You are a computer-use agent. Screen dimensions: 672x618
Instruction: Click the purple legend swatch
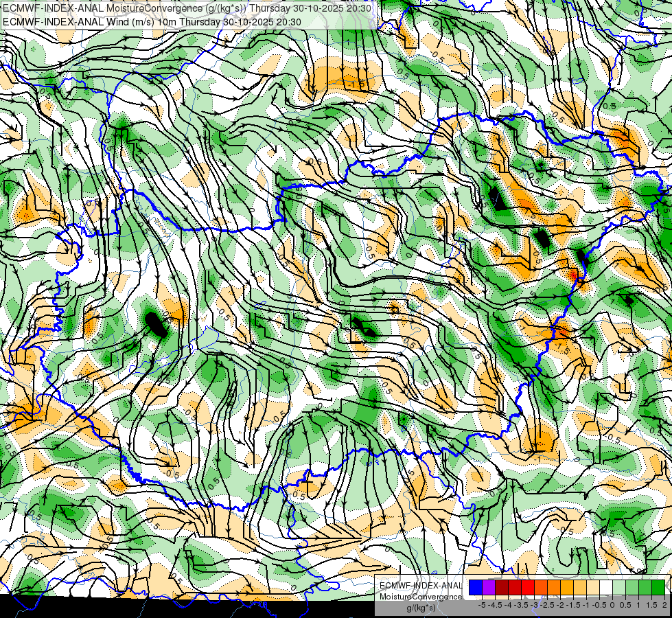[489, 588]
